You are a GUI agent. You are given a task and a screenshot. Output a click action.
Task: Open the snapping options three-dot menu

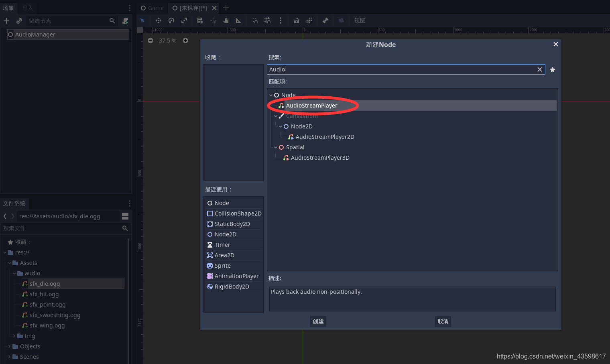[281, 20]
